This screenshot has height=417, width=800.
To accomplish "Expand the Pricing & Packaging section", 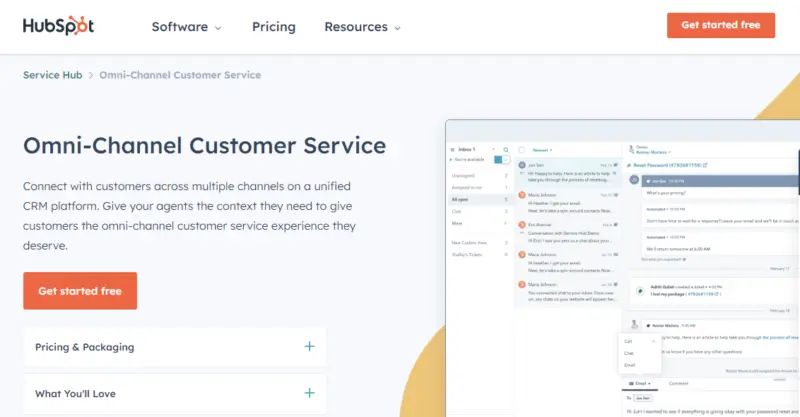I will [174, 347].
